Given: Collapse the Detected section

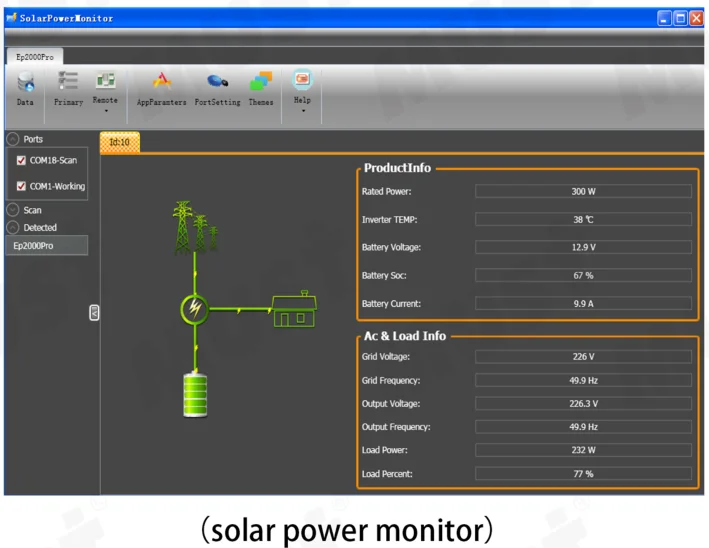Looking at the screenshot, I should (13, 227).
